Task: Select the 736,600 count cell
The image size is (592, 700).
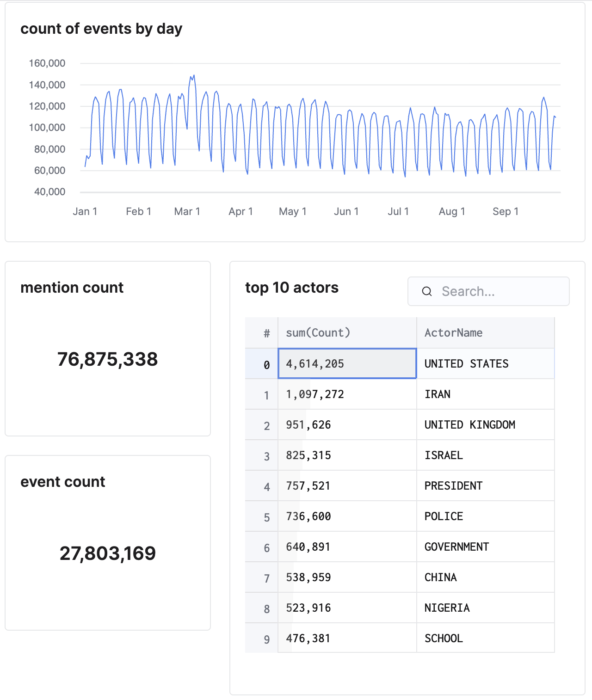Action: [x=347, y=516]
